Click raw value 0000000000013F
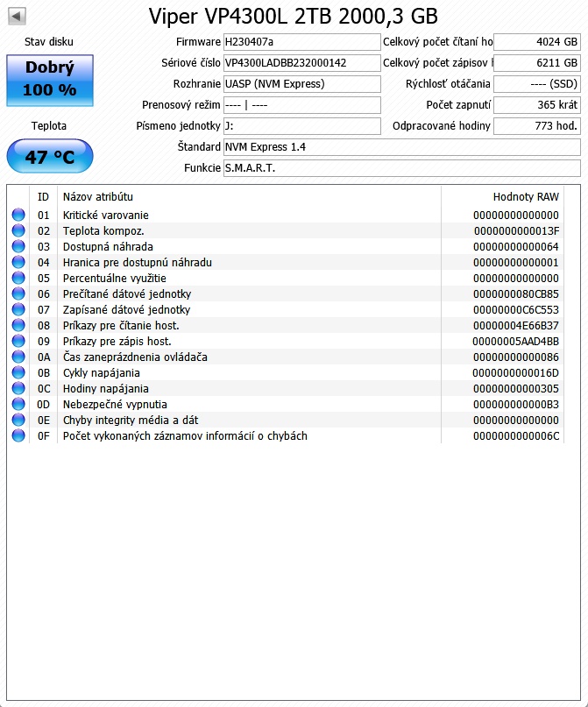588x707 pixels. (516, 231)
